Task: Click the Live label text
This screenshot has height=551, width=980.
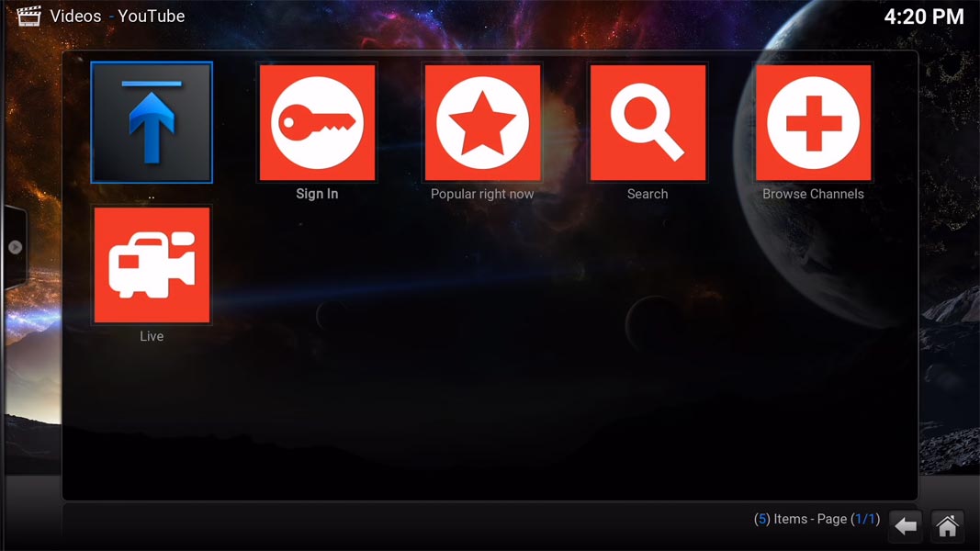Action: pos(152,336)
